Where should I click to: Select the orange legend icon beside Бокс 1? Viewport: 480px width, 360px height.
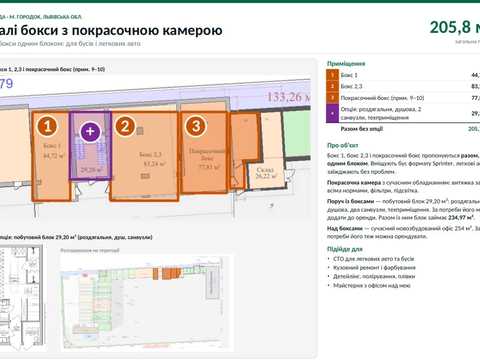point(332,75)
